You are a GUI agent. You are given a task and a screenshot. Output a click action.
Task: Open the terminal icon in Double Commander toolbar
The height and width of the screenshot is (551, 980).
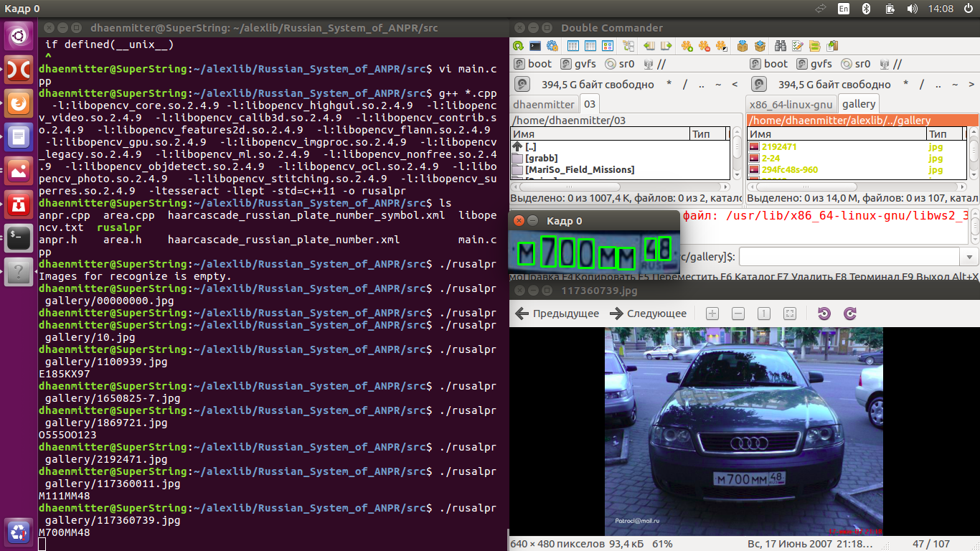pyautogui.click(x=535, y=45)
